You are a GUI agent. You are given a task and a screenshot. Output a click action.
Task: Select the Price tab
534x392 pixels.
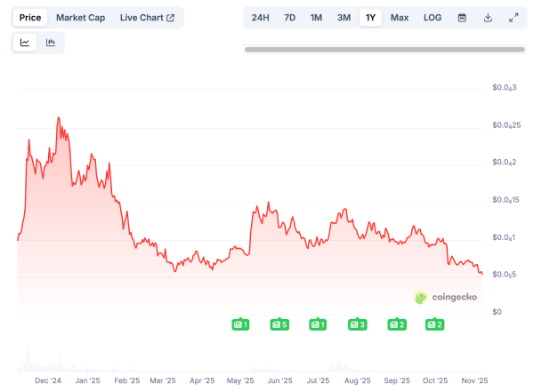click(31, 18)
